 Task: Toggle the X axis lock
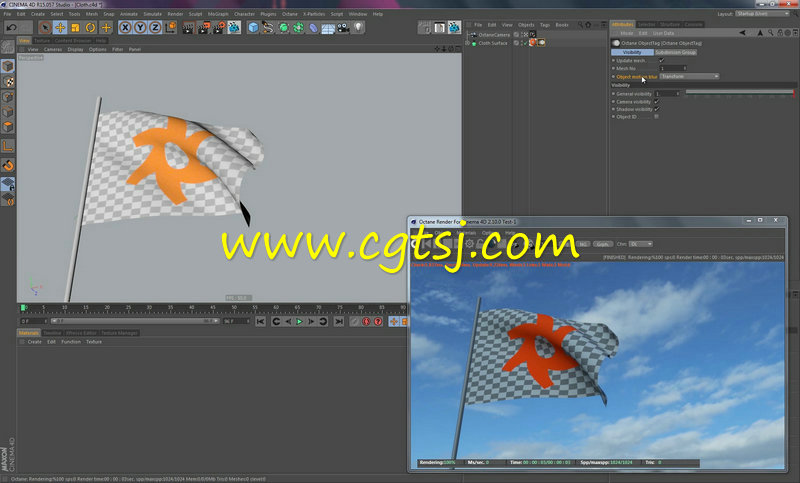point(125,28)
